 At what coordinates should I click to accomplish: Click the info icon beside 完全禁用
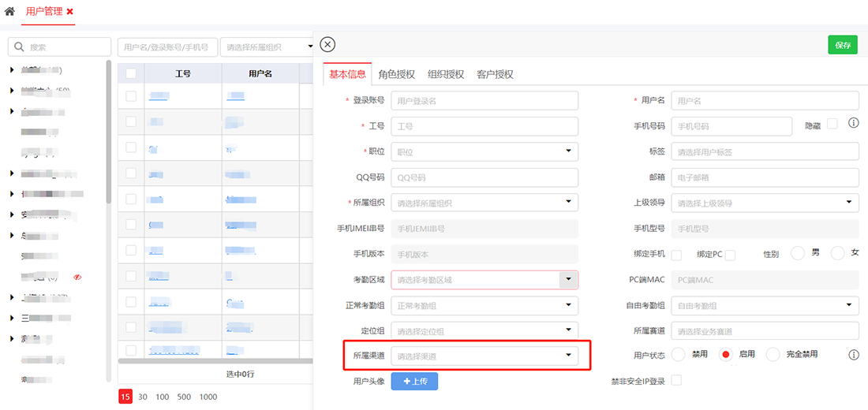click(853, 355)
